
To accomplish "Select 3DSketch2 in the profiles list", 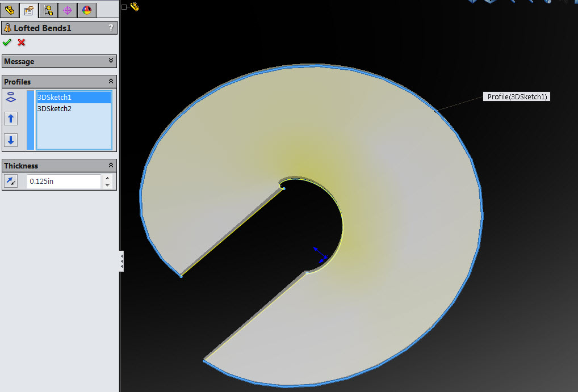I will pos(74,109).
